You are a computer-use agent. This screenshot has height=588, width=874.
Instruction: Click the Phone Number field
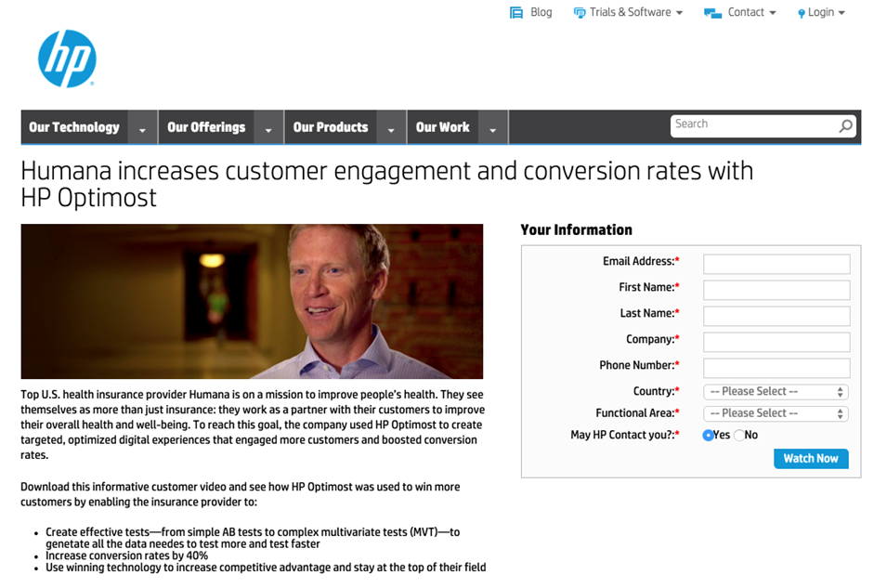coord(776,368)
